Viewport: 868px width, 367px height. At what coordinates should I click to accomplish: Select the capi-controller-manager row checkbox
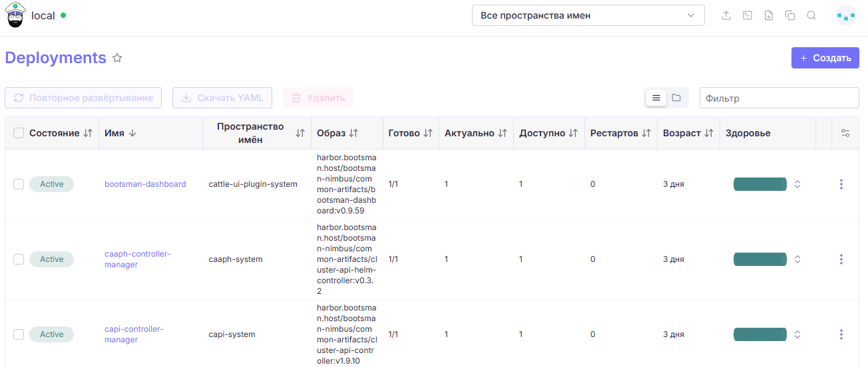[19, 334]
